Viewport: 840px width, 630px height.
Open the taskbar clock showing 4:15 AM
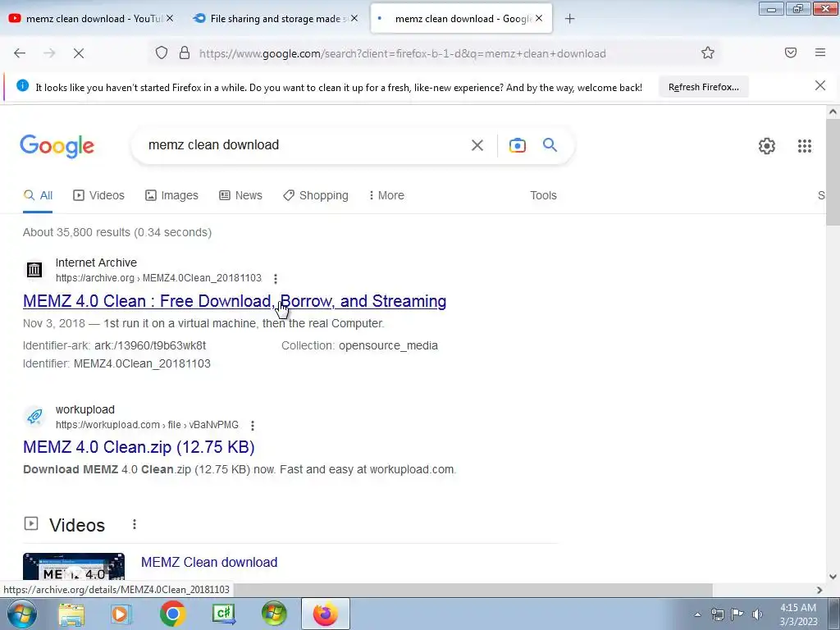798,614
